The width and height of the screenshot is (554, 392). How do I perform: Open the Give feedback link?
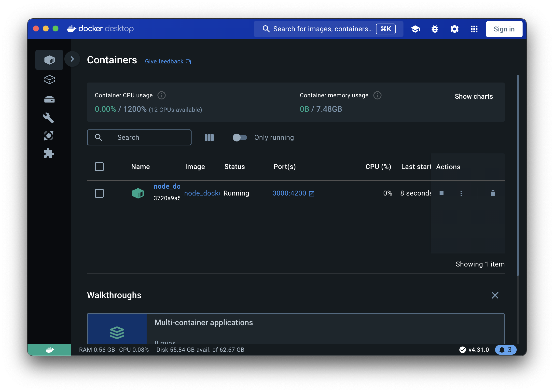168,61
